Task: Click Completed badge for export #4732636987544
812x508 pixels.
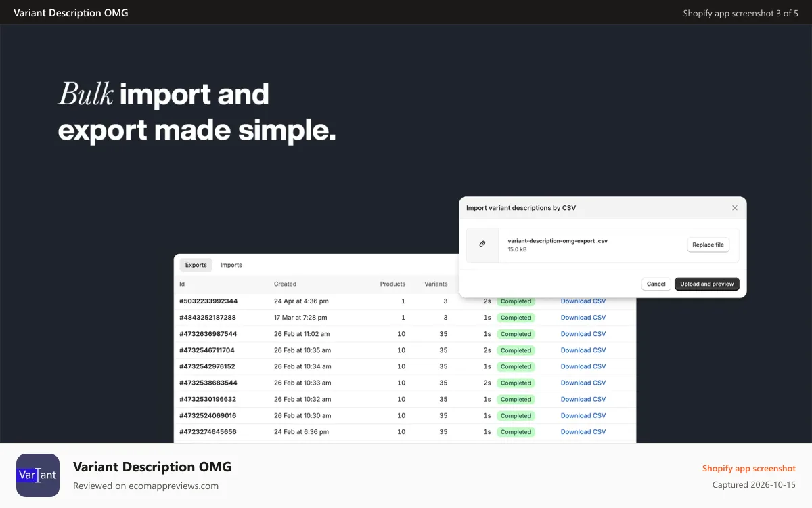Action: pos(516,334)
